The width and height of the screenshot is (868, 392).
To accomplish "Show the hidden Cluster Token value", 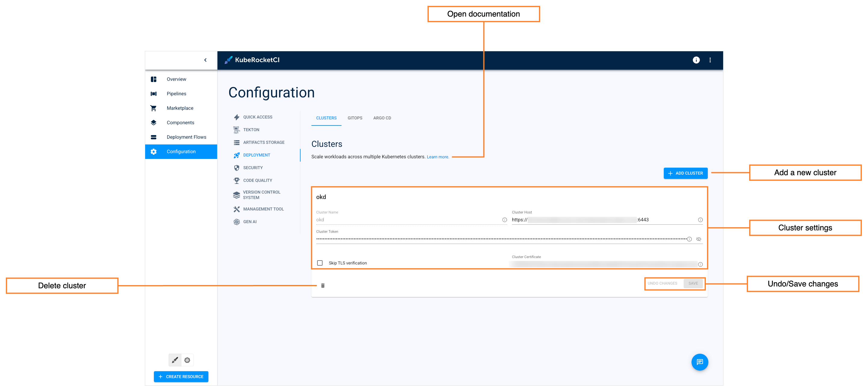I will 699,239.
